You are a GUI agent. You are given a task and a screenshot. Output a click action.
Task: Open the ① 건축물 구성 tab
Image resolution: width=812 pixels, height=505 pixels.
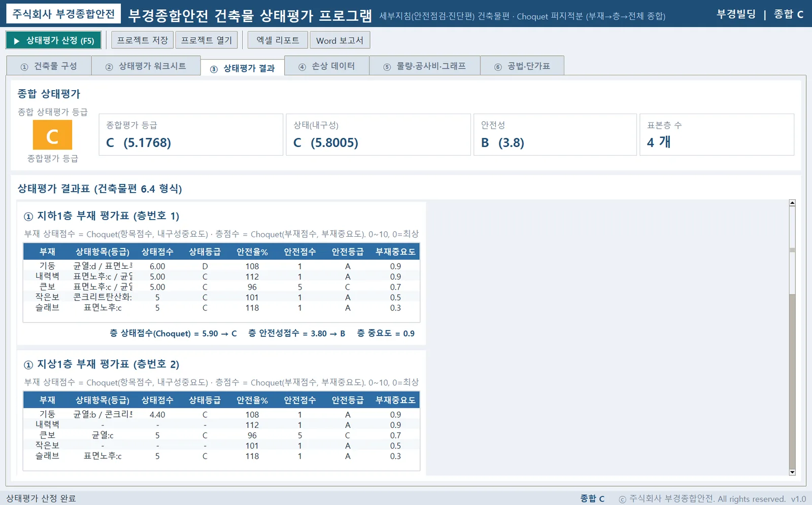tap(49, 66)
